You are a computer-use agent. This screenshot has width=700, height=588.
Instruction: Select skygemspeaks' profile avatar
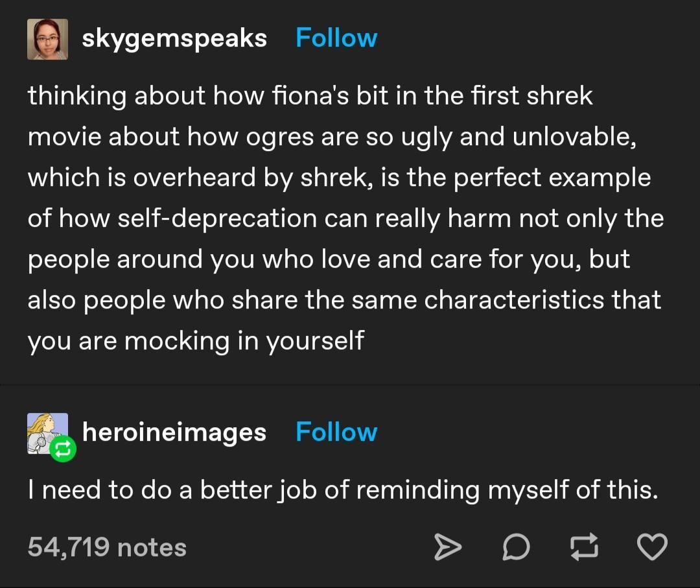tap(47, 38)
